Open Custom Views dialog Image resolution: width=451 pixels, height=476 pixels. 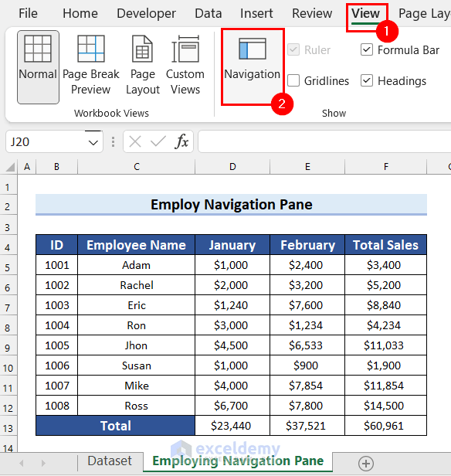(x=185, y=66)
